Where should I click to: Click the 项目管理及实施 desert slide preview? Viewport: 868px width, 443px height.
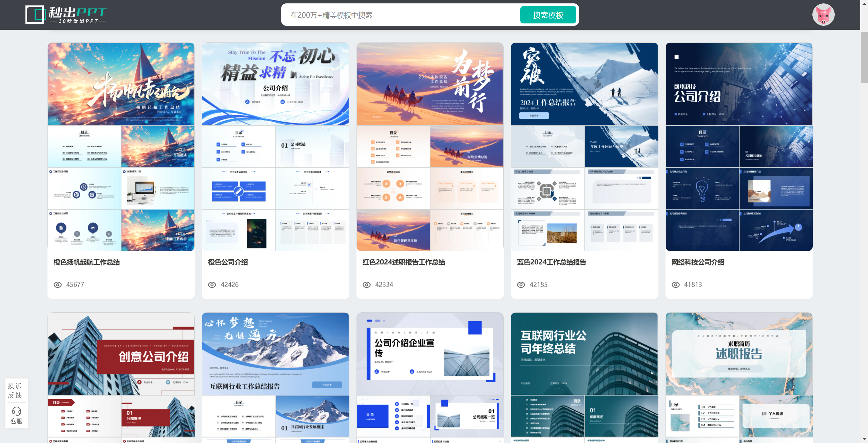pos(393,230)
